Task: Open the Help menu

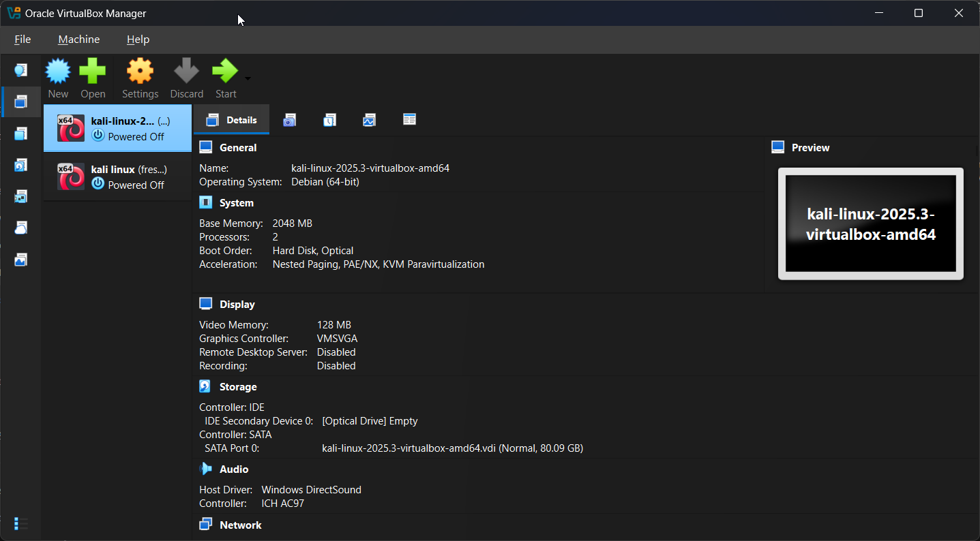Action: pos(138,40)
